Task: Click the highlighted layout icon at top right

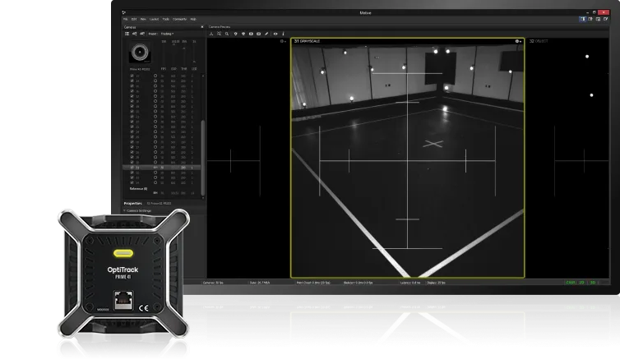Action: click(x=582, y=19)
